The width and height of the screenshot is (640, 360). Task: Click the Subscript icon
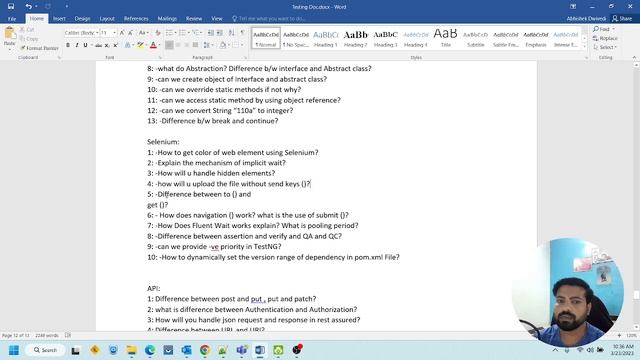[107, 45]
